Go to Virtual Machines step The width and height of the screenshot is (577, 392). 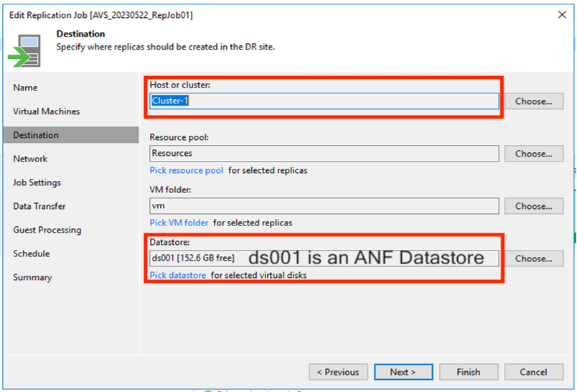click(47, 111)
